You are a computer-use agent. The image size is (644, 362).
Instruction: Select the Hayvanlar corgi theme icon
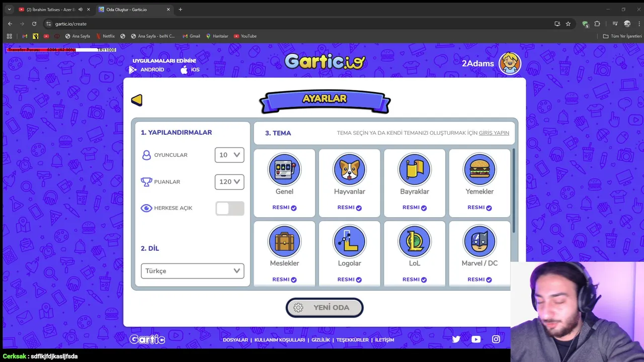[x=349, y=169]
